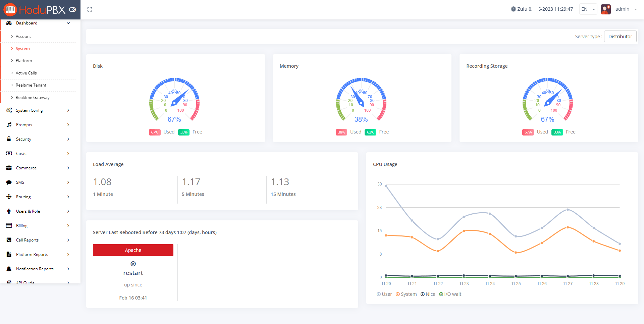644x324 pixels.
Task: Open Notification Reports bell section
Action: tap(9, 269)
